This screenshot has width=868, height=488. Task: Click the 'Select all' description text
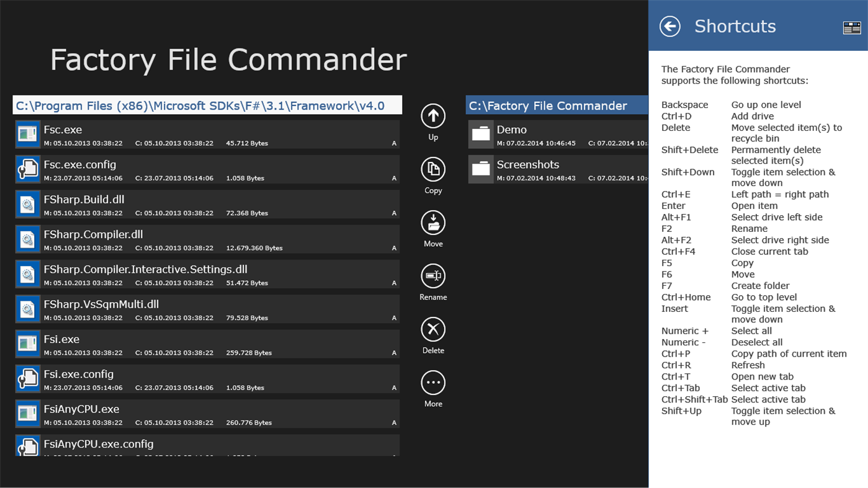tap(752, 331)
